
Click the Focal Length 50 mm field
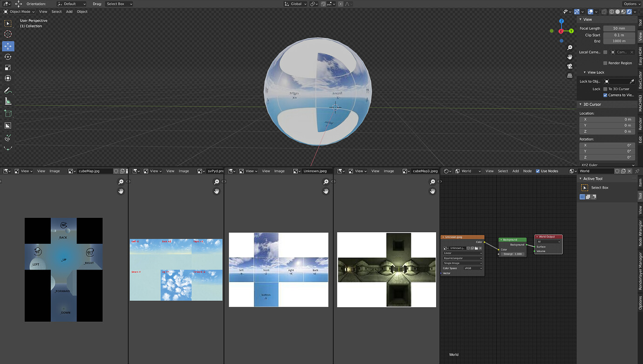(619, 28)
